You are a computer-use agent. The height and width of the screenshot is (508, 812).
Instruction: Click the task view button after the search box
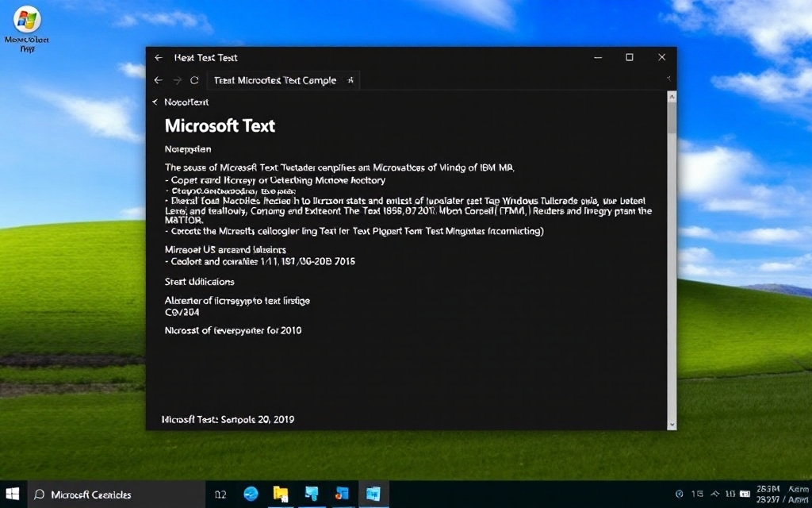(220, 495)
